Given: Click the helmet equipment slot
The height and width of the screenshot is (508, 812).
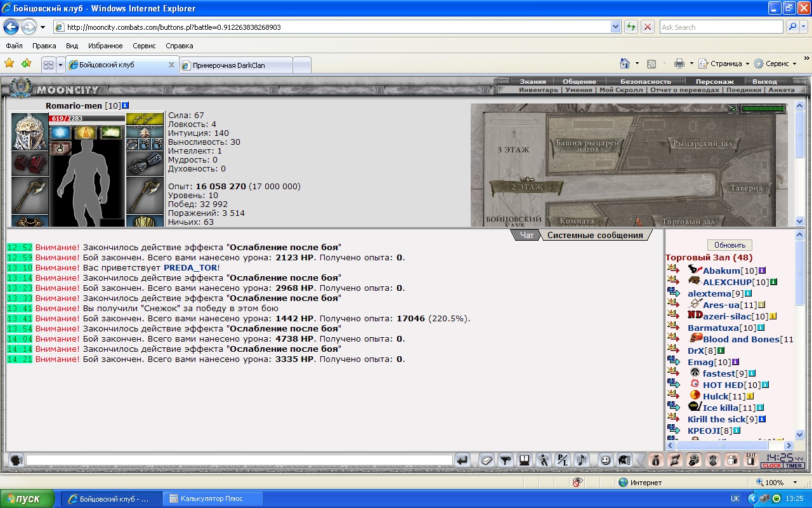Looking at the screenshot, I should (x=30, y=131).
